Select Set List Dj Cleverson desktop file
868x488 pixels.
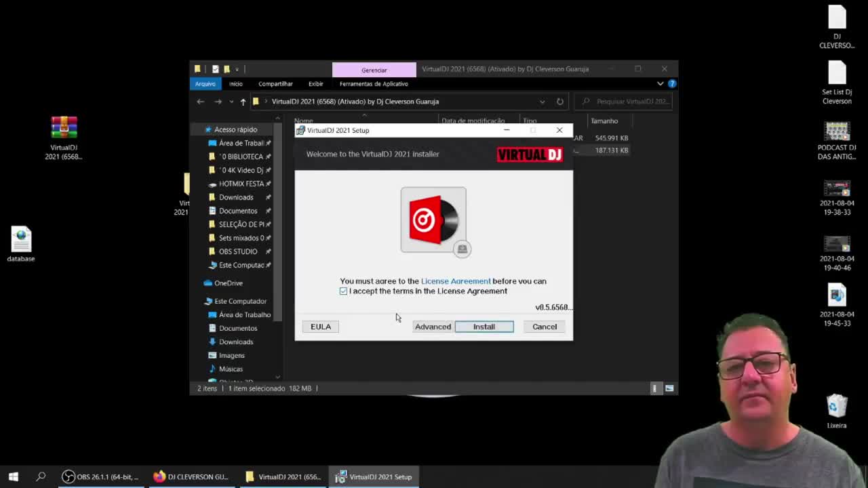pos(837,83)
